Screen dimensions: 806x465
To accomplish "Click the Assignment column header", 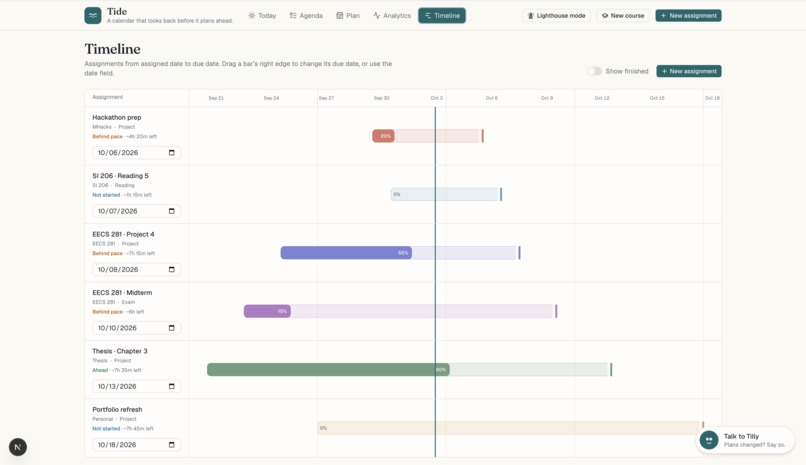I will 107,97.
